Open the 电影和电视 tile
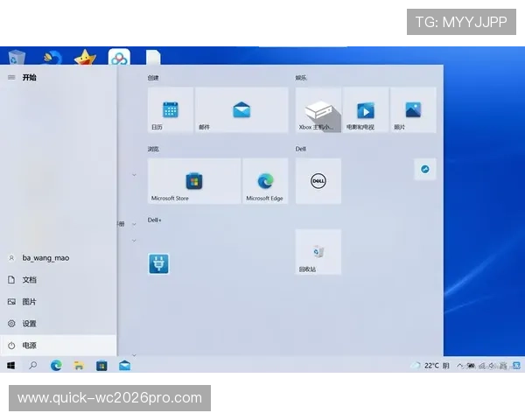 coord(366,110)
